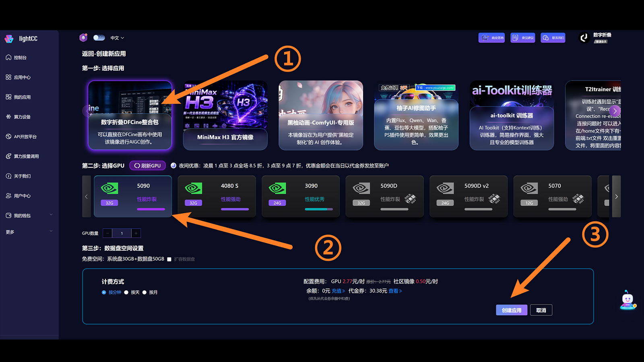Viewport: 644px width, 362px height.
Task: Go to 我的应用 in the sidebar
Action: pos(18,97)
